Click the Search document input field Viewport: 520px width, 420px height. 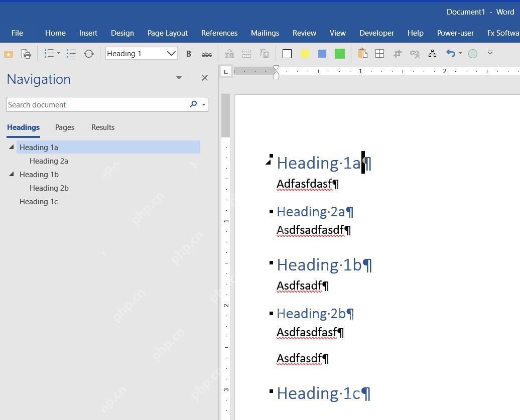98,104
